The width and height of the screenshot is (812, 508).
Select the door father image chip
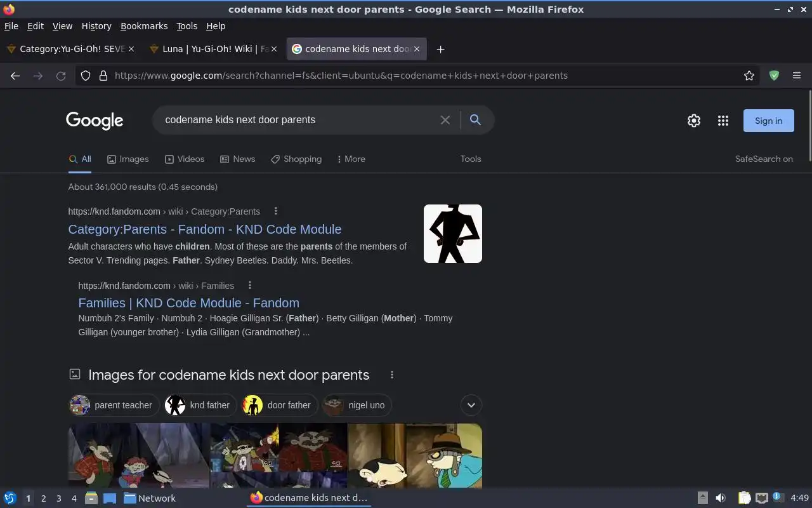(x=280, y=405)
